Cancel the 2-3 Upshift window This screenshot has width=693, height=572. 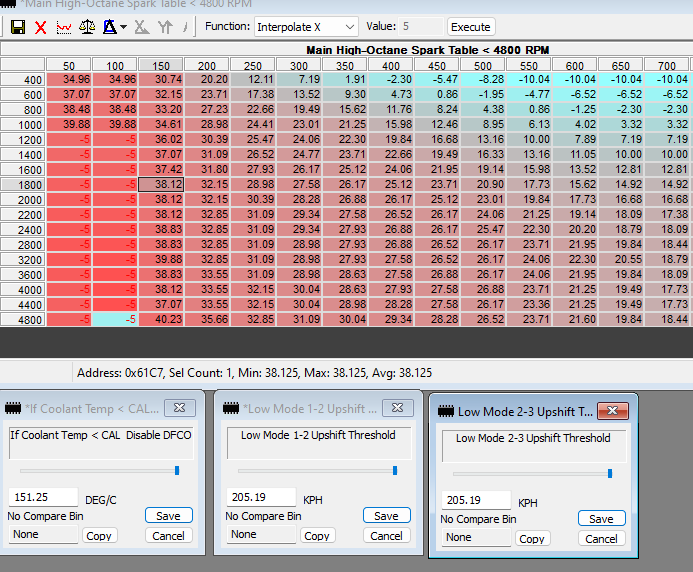[x=602, y=539]
